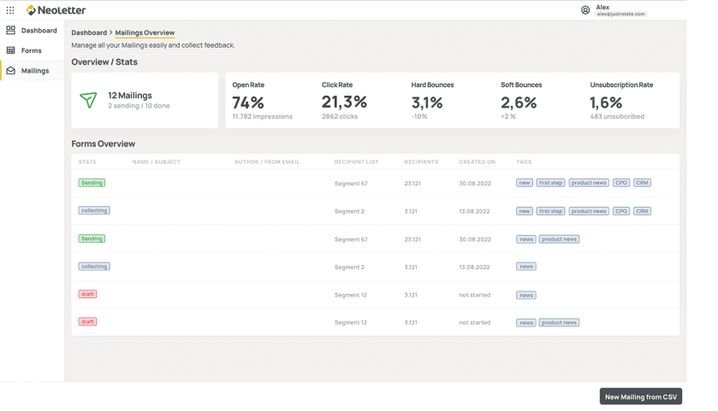Open the Alex user profile icon
Image resolution: width=718 pixels, height=411 pixels.
point(585,10)
